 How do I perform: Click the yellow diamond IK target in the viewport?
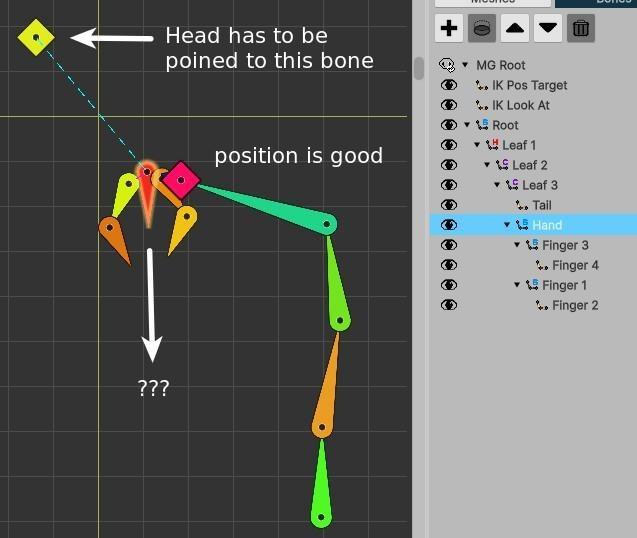click(x=36, y=38)
